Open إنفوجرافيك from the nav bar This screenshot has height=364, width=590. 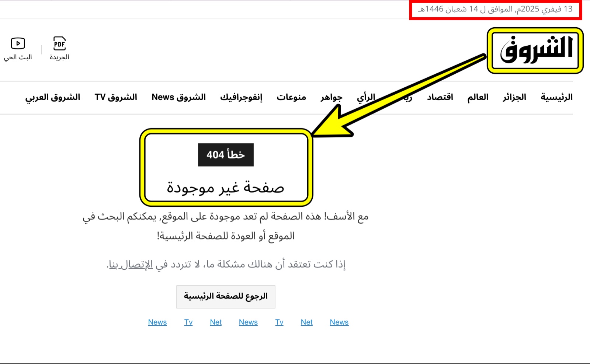pyautogui.click(x=241, y=97)
